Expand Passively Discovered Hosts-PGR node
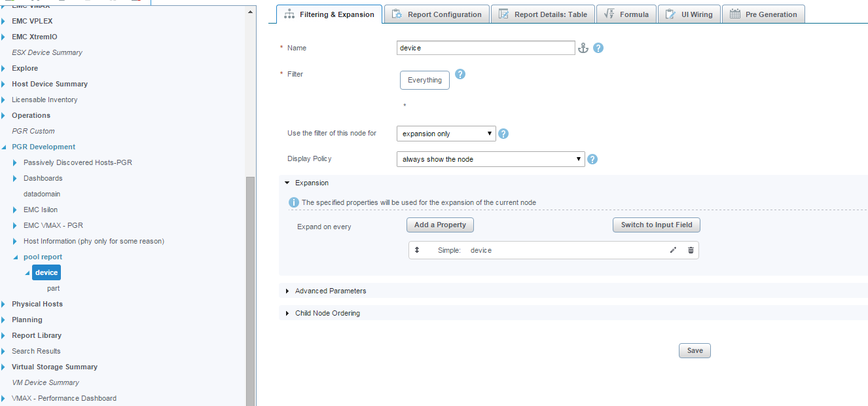This screenshot has height=406, width=868. coord(15,162)
